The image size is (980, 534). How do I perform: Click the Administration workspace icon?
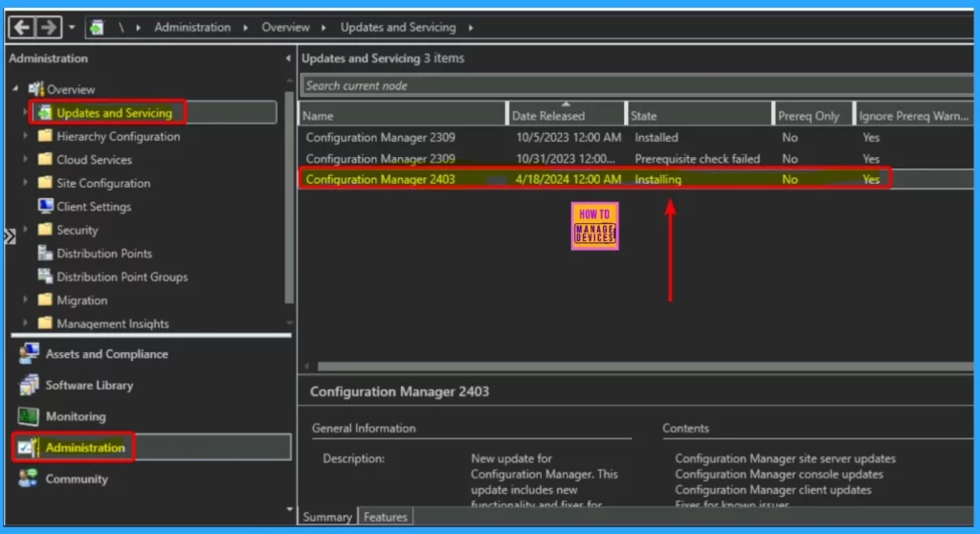tap(29, 448)
